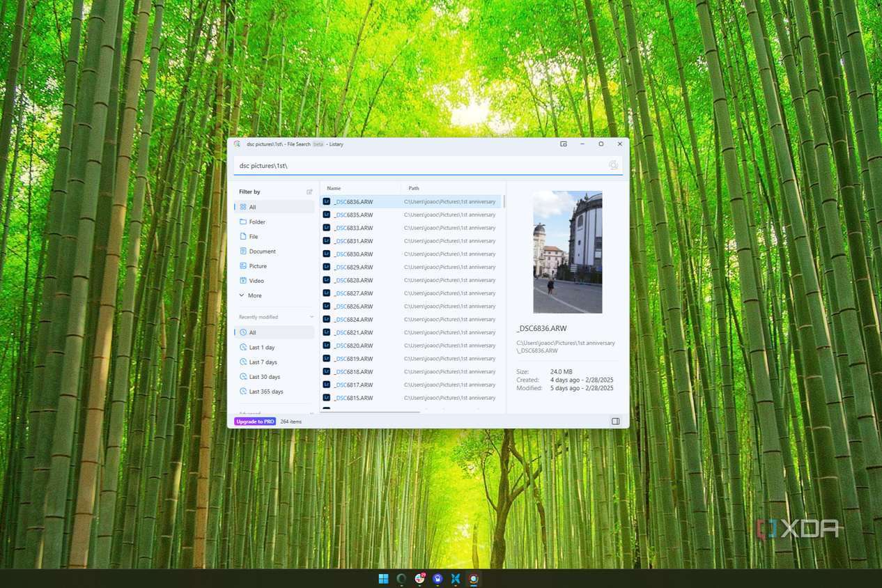Select Last 30 days filter
882x588 pixels.
274,376
